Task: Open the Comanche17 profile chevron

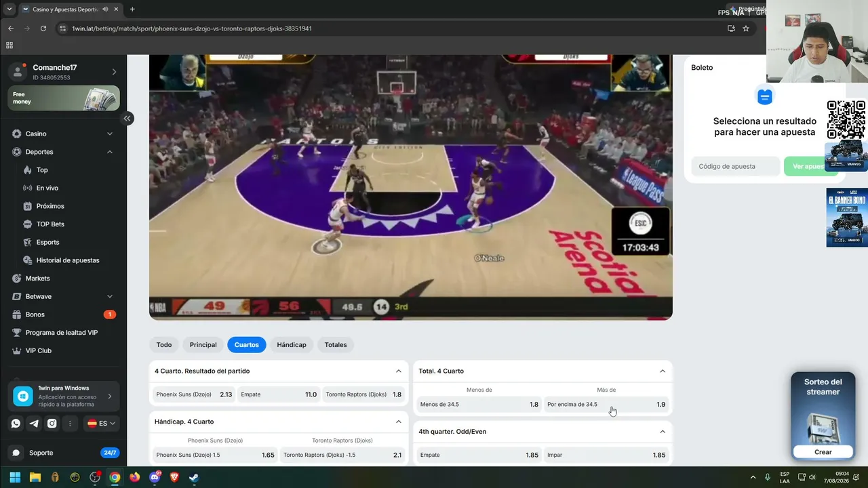Action: point(114,72)
